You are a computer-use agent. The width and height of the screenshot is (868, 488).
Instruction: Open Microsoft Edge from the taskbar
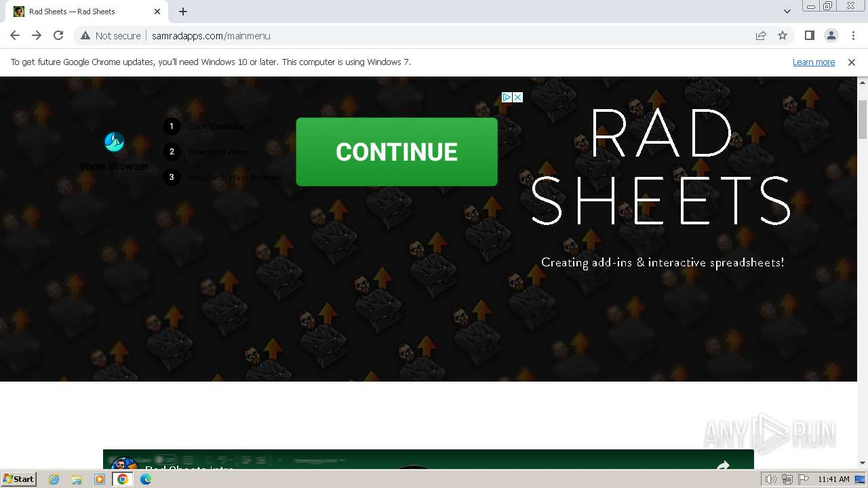click(146, 479)
